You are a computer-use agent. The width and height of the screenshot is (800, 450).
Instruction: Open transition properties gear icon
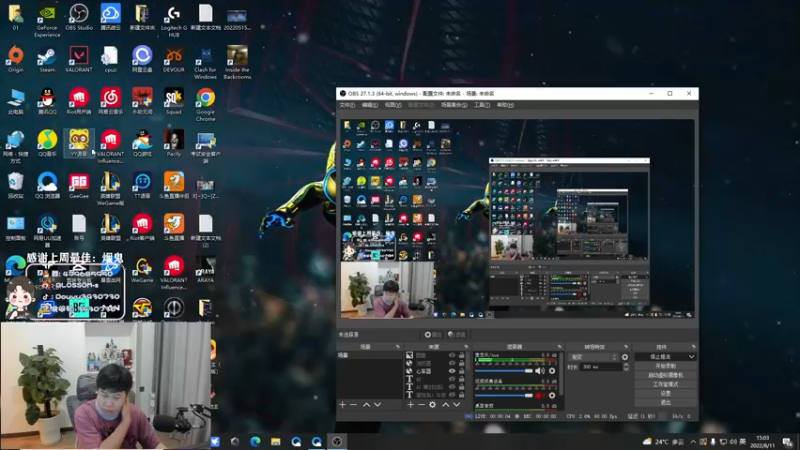[625, 357]
